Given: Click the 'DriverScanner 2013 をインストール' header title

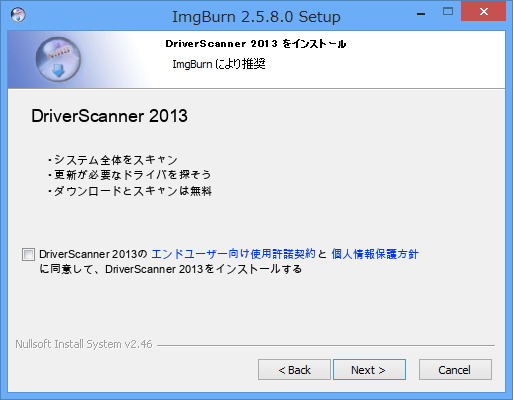Looking at the screenshot, I should point(256,44).
